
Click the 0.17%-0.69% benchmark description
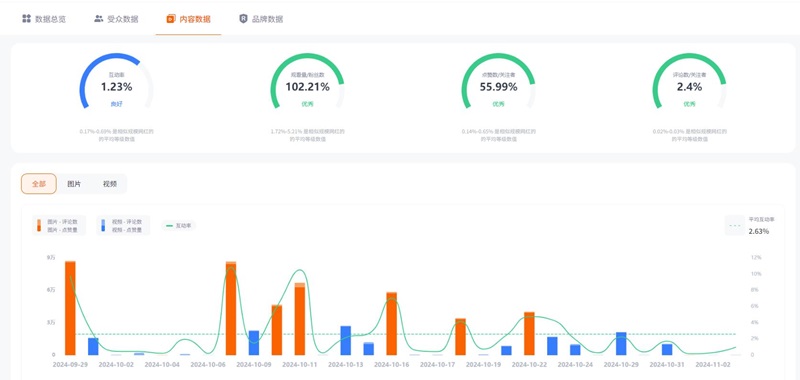click(x=116, y=135)
